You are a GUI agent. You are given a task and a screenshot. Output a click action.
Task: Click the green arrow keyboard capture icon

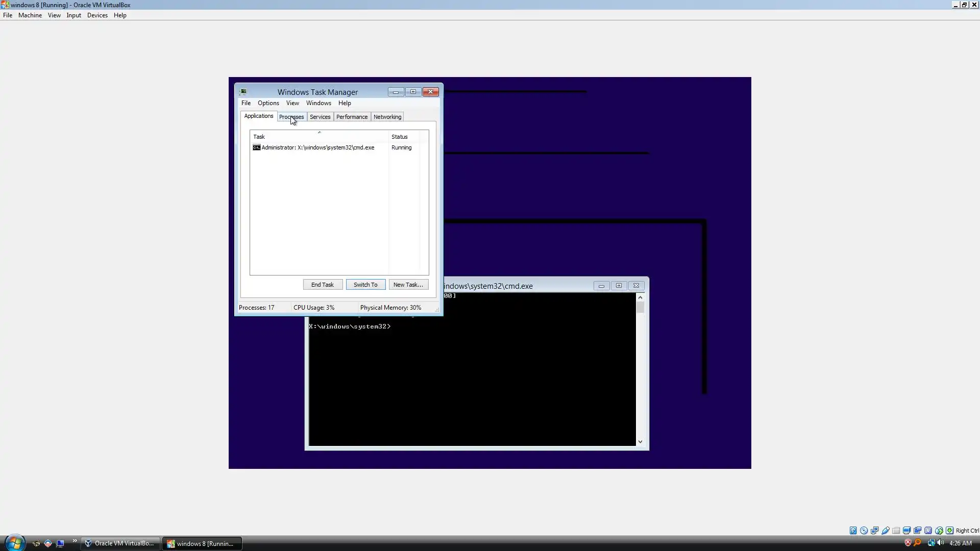click(949, 531)
